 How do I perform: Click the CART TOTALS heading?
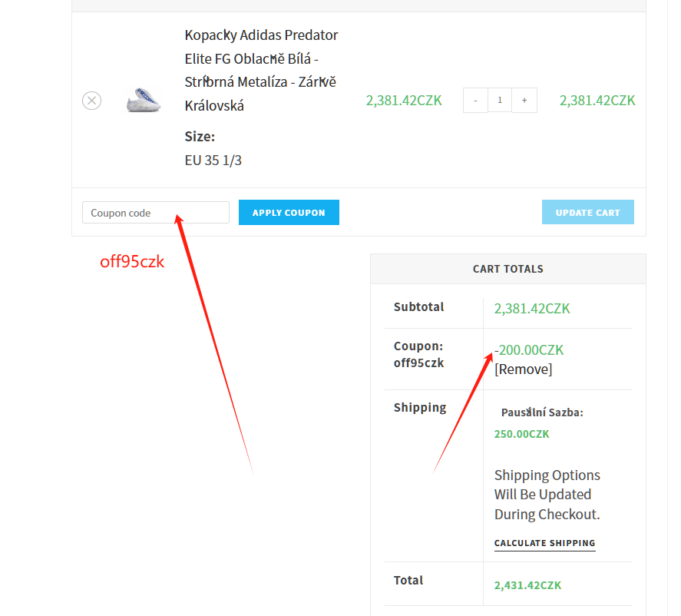507,269
